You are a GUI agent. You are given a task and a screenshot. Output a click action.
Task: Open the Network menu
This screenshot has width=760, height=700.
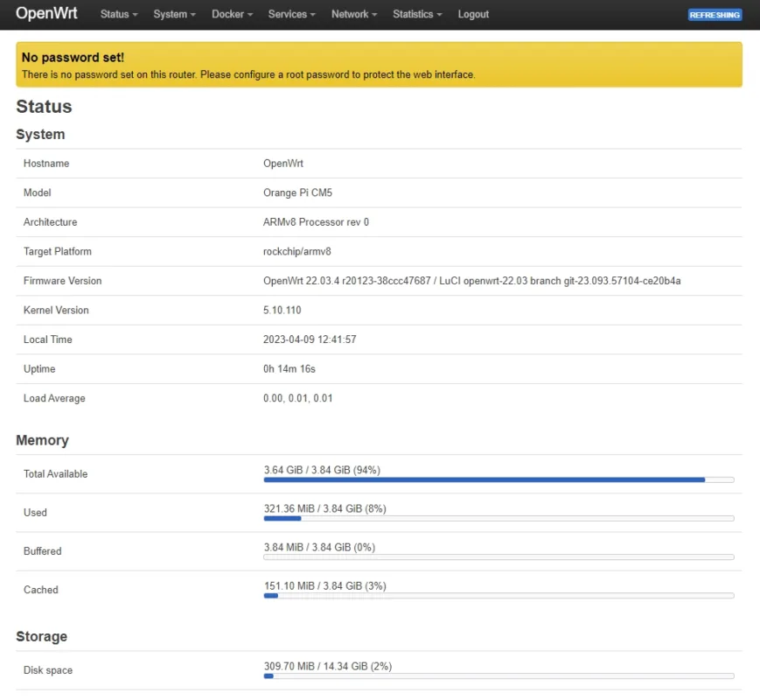[x=354, y=15]
